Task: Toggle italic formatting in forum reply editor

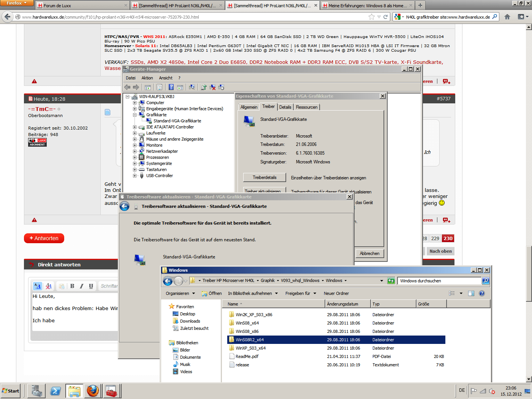Action: pyautogui.click(x=81, y=286)
